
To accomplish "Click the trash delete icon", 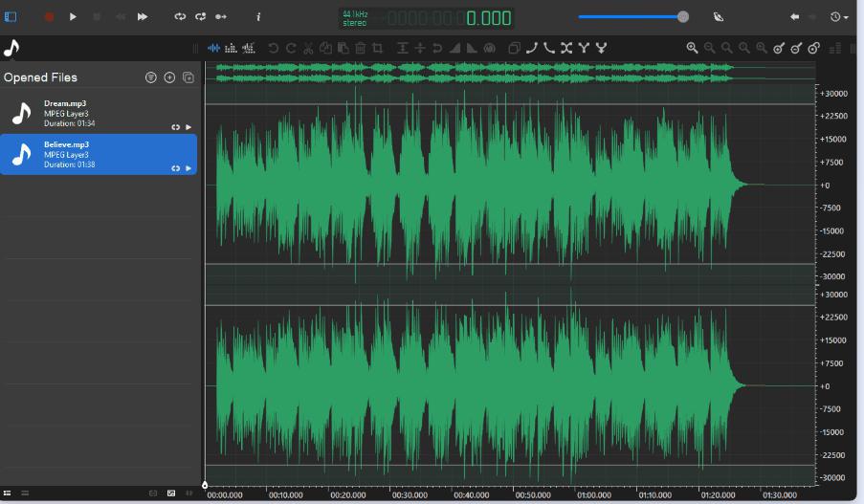I will (x=361, y=48).
